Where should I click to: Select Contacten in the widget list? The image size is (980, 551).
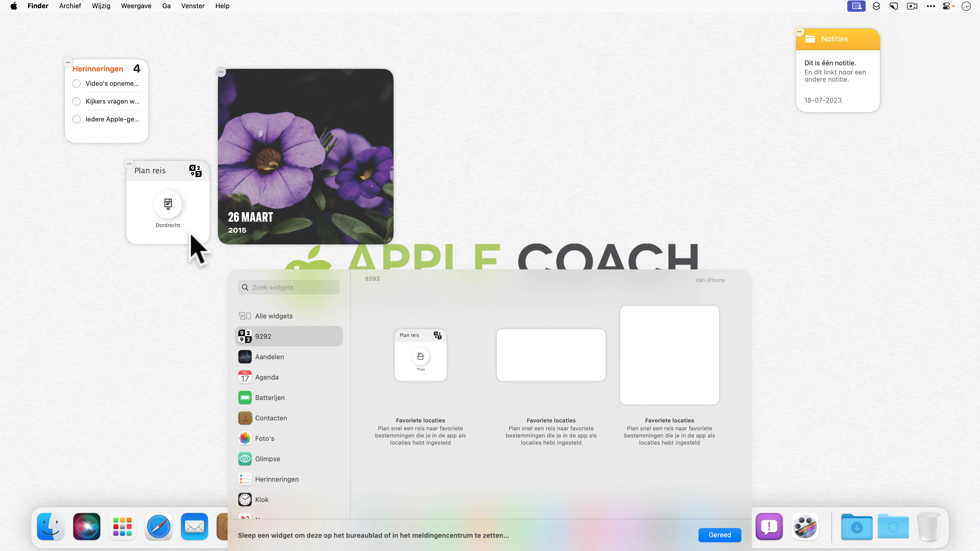coord(289,418)
